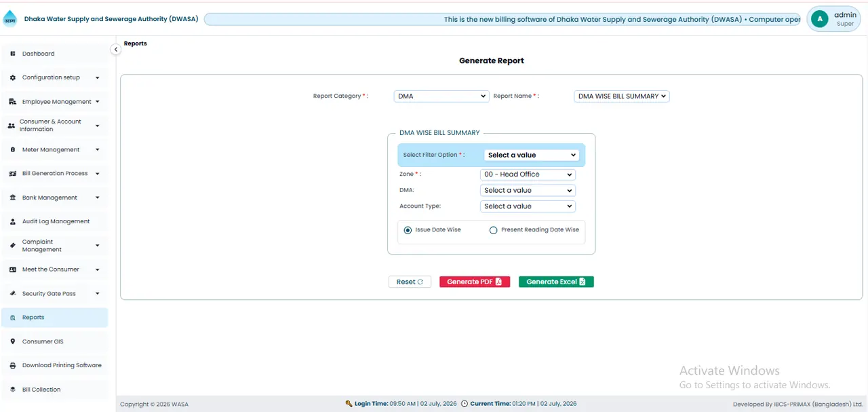
Task: Click the Reports breadcrumb text
Action: point(136,43)
